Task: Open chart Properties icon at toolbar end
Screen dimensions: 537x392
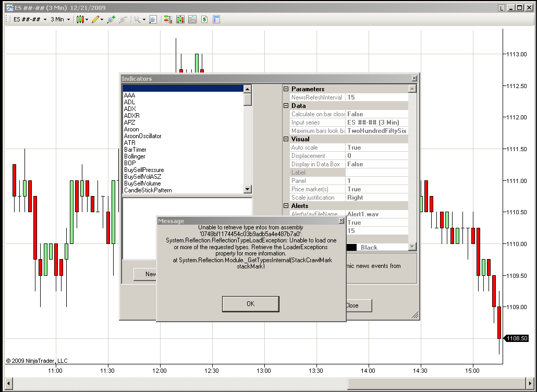Action: click(x=216, y=19)
